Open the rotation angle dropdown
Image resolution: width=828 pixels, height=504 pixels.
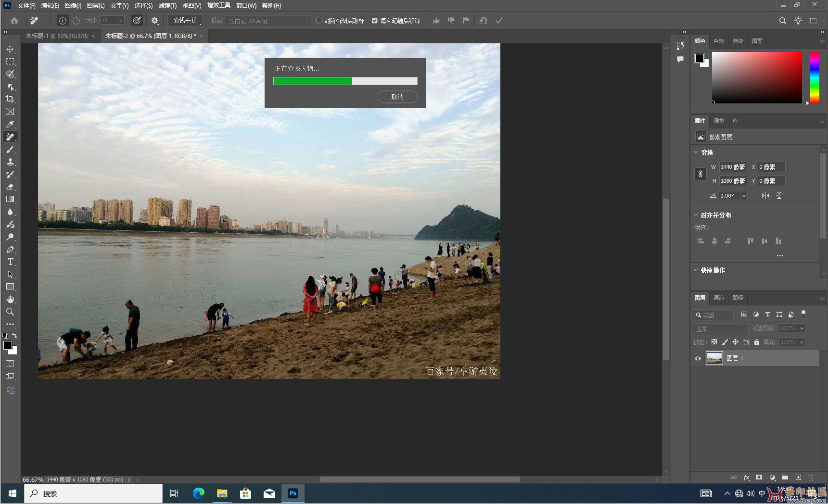tap(744, 196)
